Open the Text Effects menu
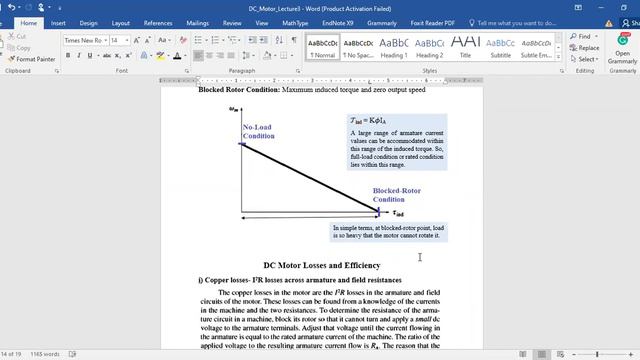The width and height of the screenshot is (640, 360). click(x=146, y=56)
